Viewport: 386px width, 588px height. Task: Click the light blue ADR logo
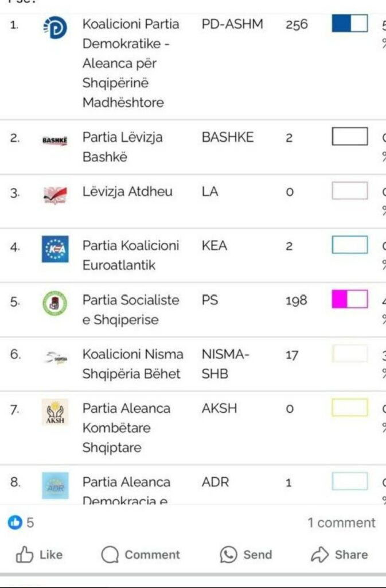(55, 486)
